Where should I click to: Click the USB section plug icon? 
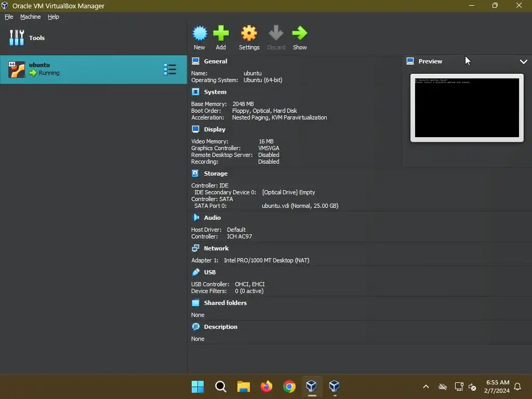[195, 272]
